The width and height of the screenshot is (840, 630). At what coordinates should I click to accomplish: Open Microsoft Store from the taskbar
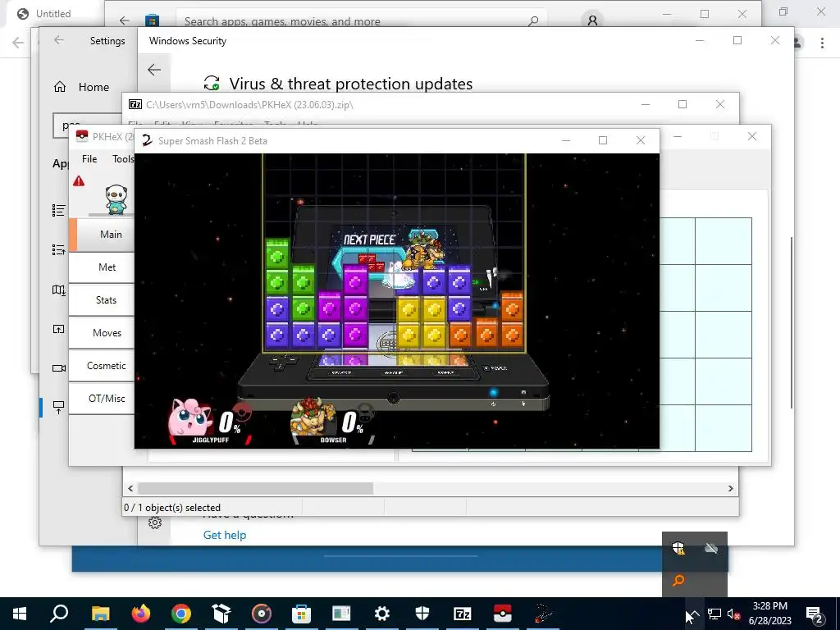[302, 614]
